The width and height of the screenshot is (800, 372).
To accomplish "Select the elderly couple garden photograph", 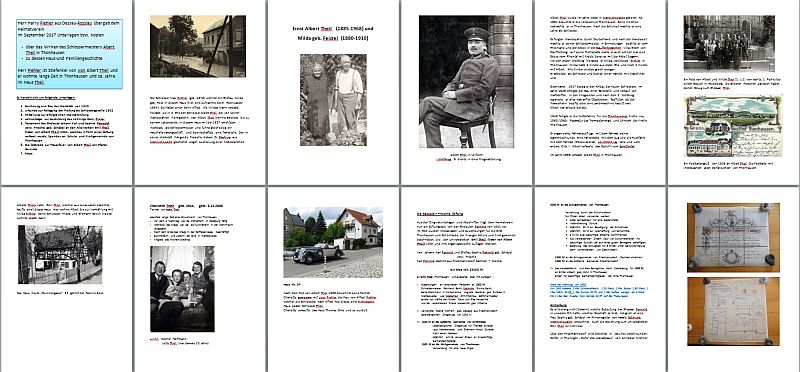I will click(x=333, y=100).
